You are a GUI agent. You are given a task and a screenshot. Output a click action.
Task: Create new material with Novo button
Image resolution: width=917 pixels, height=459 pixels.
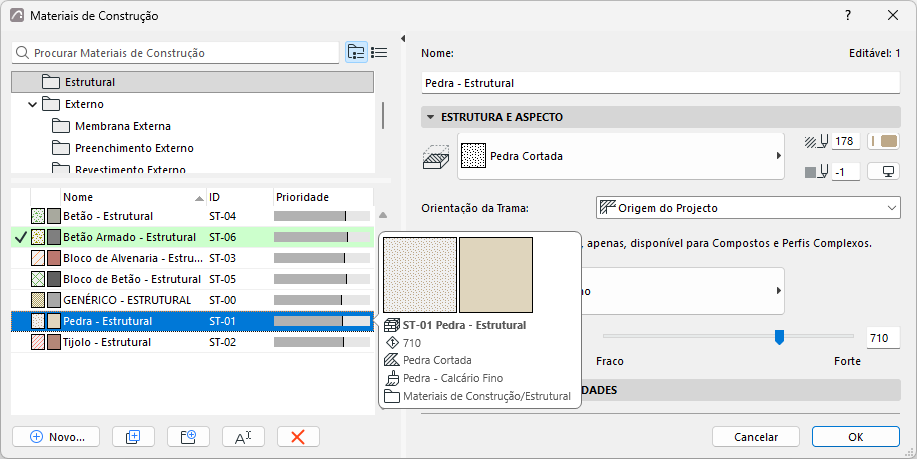tap(56, 437)
